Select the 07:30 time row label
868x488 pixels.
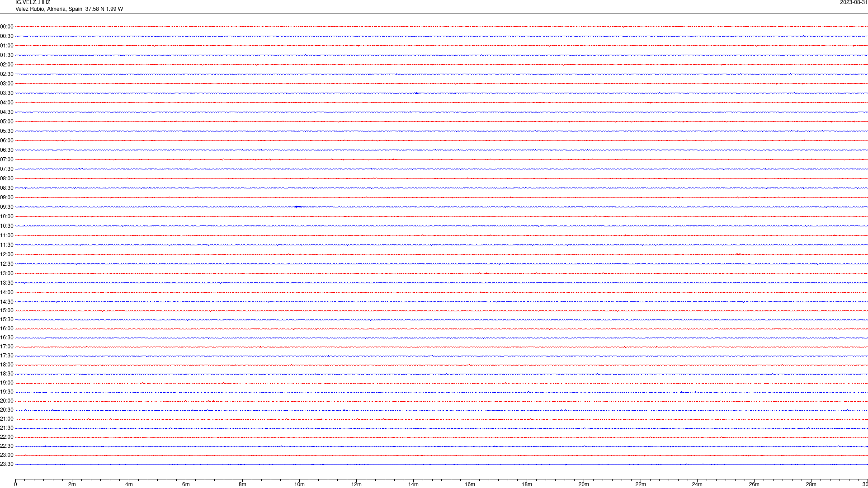click(x=7, y=169)
